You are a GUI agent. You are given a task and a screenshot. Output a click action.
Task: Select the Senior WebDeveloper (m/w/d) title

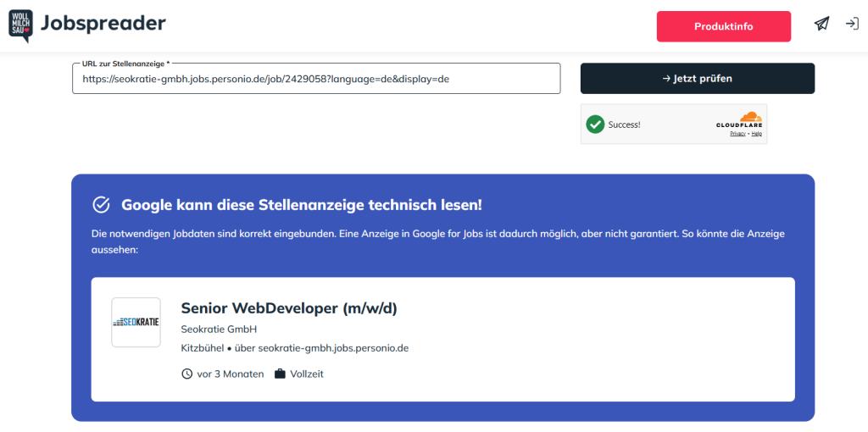(x=289, y=308)
